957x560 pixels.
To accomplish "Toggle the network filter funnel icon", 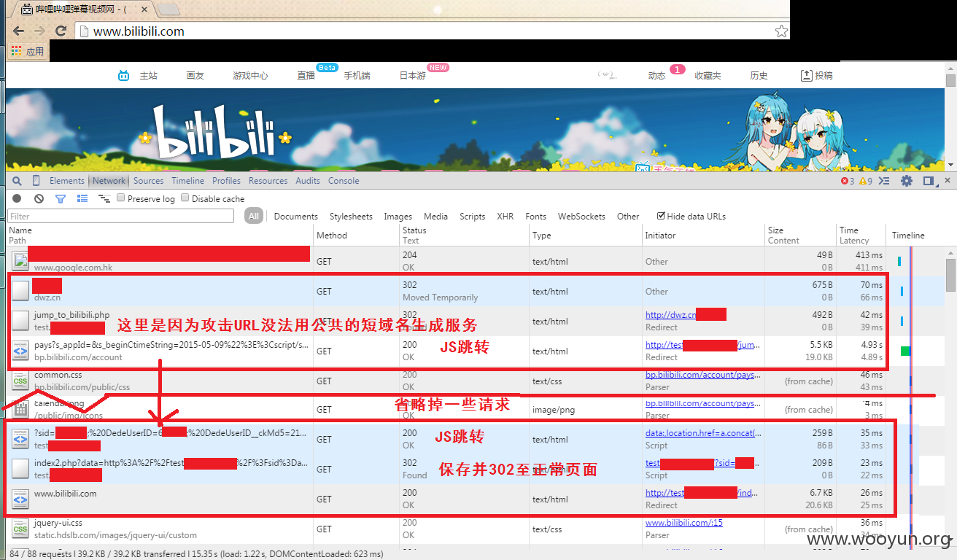I will (61, 198).
